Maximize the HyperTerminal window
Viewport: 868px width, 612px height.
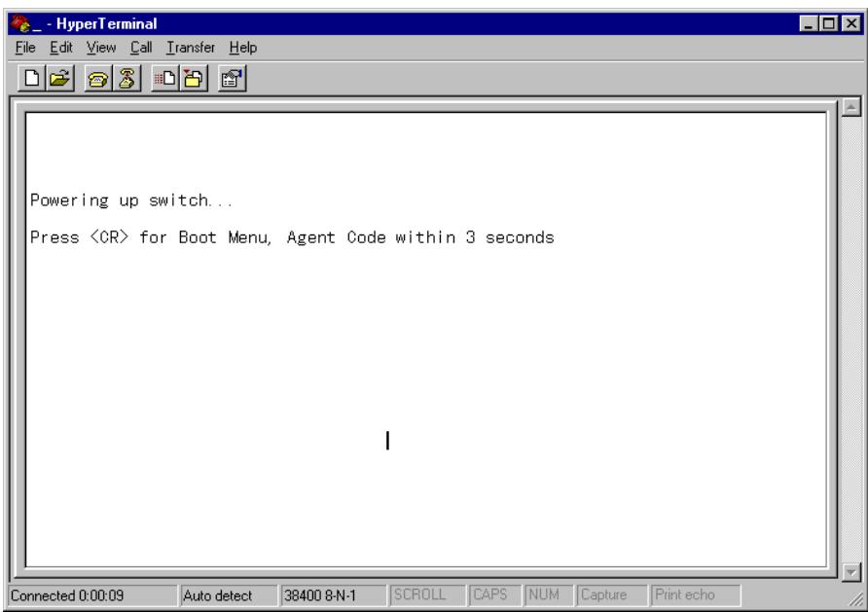click(829, 23)
